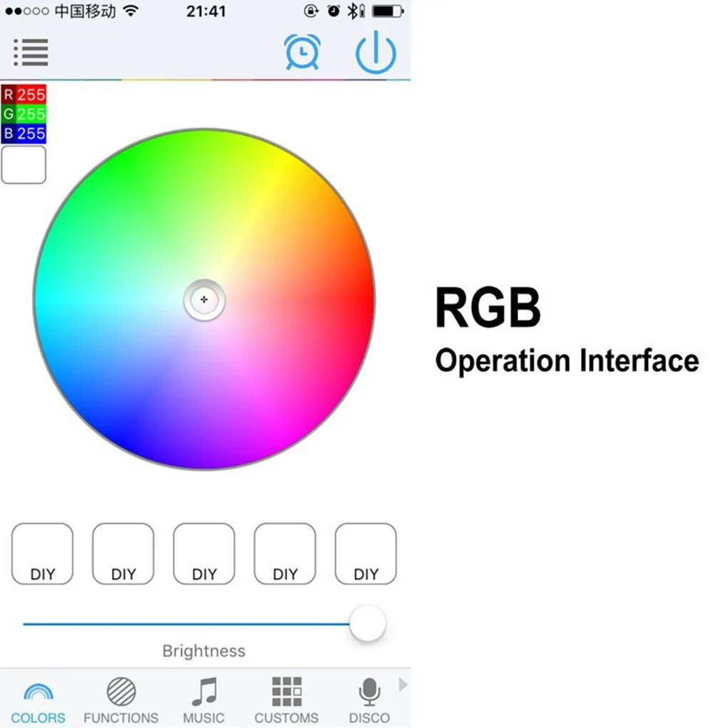The image size is (728, 728).
Task: Click the first DIY preset box
Action: (x=42, y=553)
